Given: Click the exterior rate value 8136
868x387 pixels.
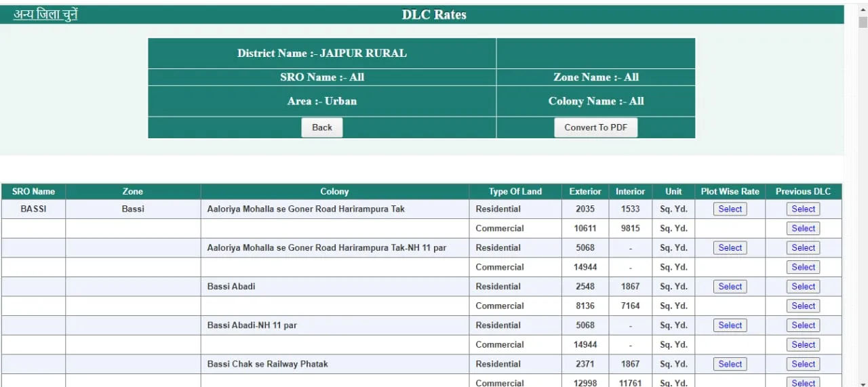Looking at the screenshot, I should (585, 306).
